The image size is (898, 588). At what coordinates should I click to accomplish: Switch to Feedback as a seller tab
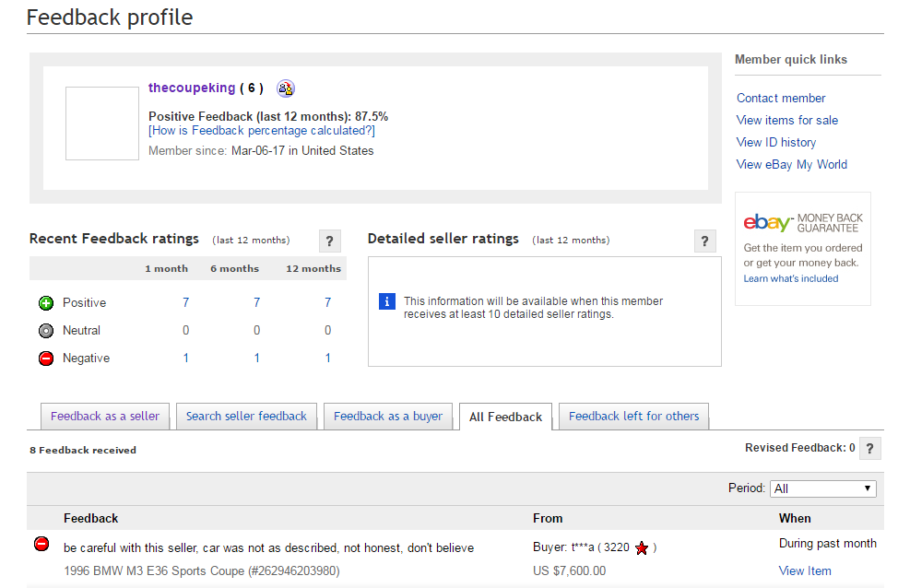[105, 417]
